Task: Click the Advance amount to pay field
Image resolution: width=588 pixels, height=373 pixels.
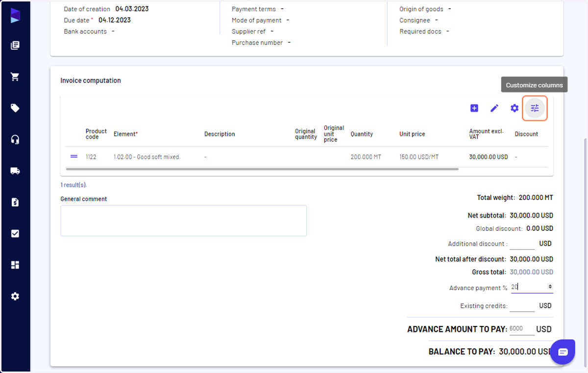Action: [522, 329]
